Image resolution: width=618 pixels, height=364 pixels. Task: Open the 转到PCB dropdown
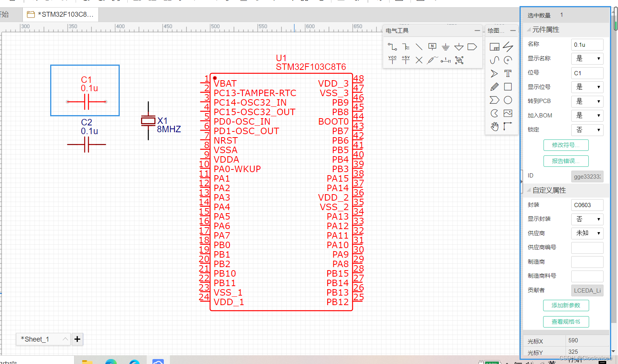(587, 101)
